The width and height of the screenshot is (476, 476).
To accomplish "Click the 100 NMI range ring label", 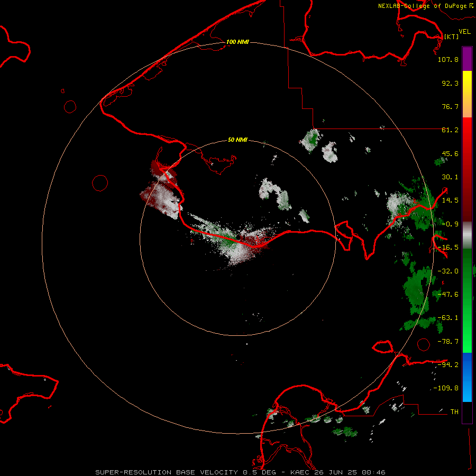I will point(237,42).
